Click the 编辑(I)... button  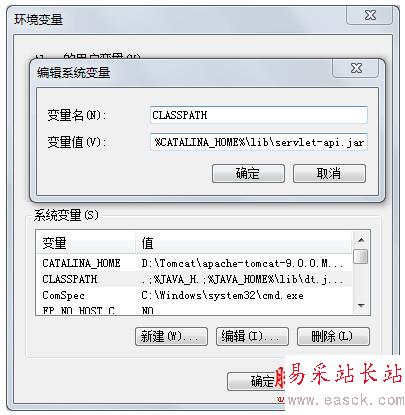coord(252,336)
